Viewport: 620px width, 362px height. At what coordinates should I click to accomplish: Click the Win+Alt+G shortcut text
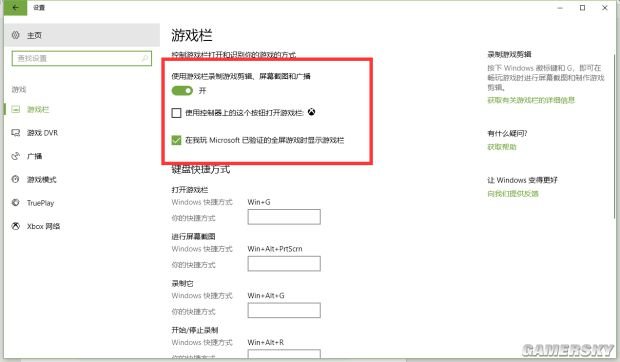point(266,296)
